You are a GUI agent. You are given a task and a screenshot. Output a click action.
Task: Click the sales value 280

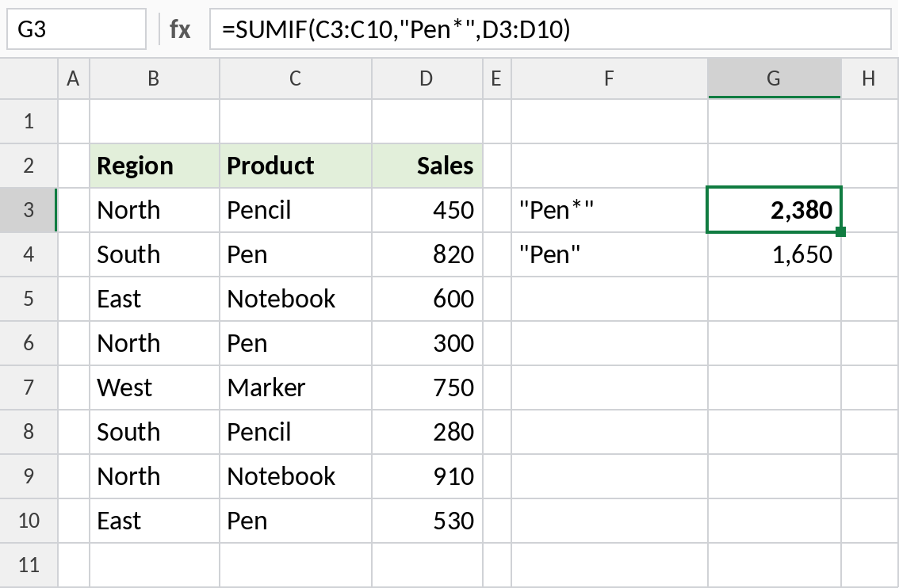(427, 432)
